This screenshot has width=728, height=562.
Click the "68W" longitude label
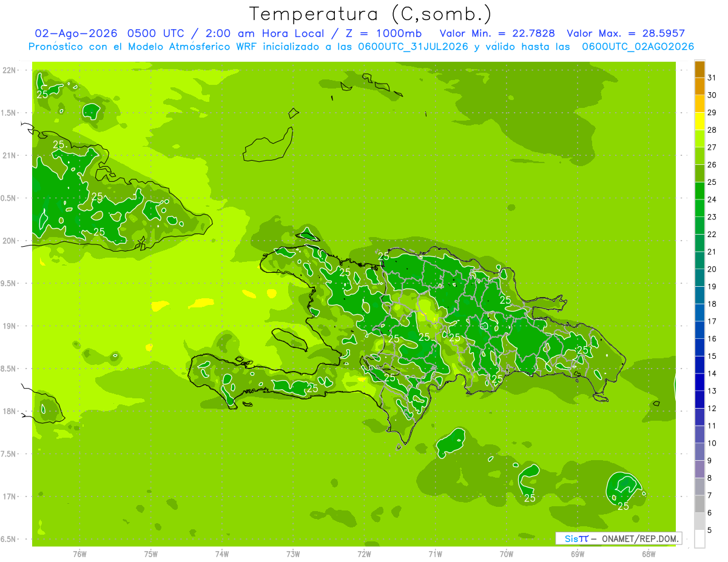point(649,554)
